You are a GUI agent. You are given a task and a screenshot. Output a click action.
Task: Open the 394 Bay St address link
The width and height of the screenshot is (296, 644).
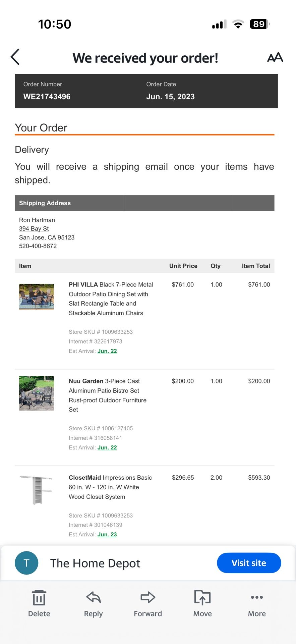point(34,229)
